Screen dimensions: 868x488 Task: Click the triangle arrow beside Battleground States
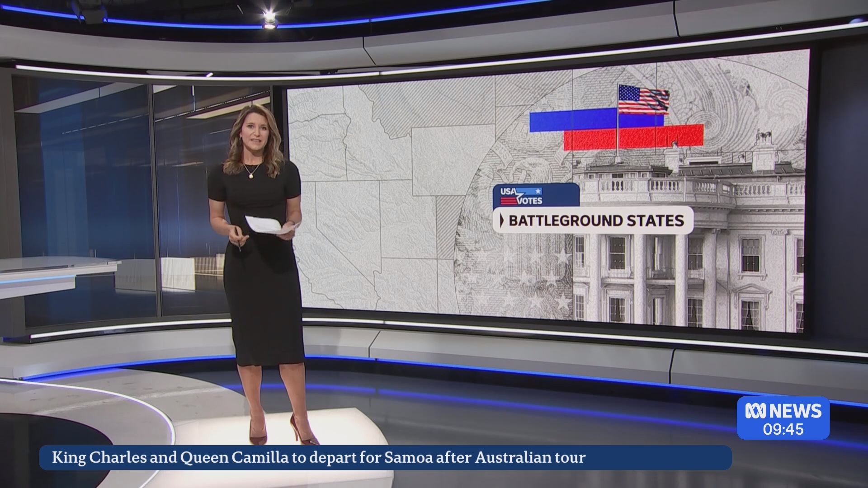501,221
